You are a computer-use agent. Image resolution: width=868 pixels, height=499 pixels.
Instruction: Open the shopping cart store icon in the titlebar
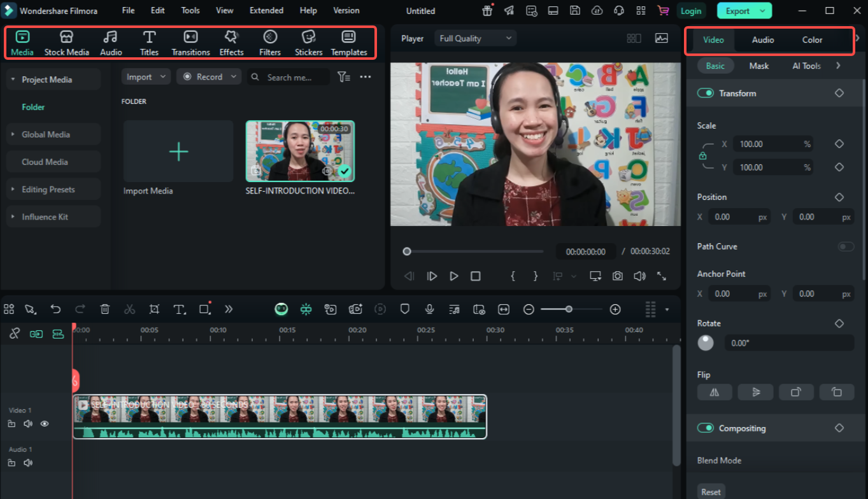point(662,10)
